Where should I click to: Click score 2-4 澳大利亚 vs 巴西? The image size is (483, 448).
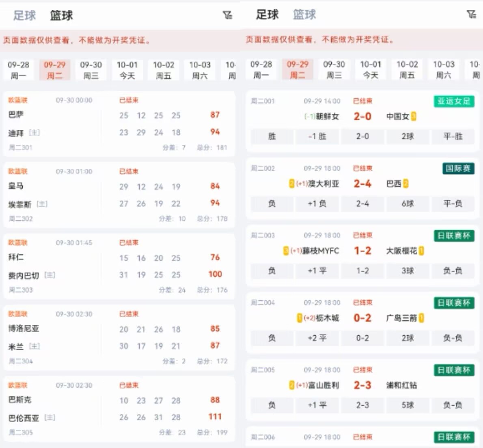click(x=362, y=184)
